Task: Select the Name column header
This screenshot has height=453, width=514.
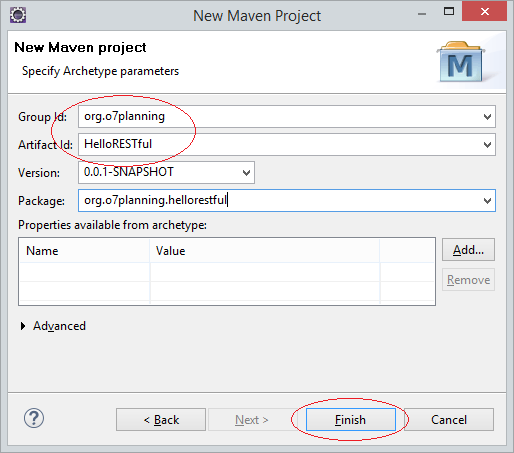Action: pos(85,251)
